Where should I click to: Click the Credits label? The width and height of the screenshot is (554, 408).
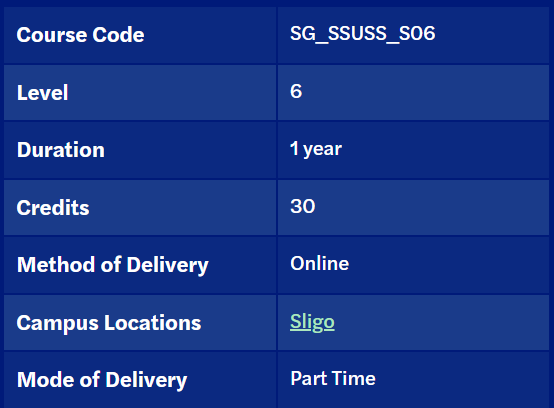tap(53, 207)
